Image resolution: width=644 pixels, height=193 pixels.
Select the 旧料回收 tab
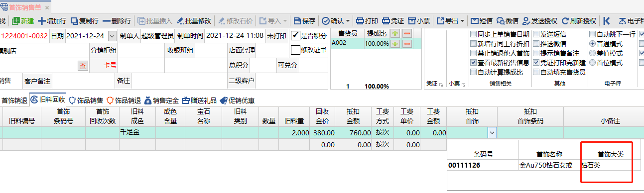point(48,100)
